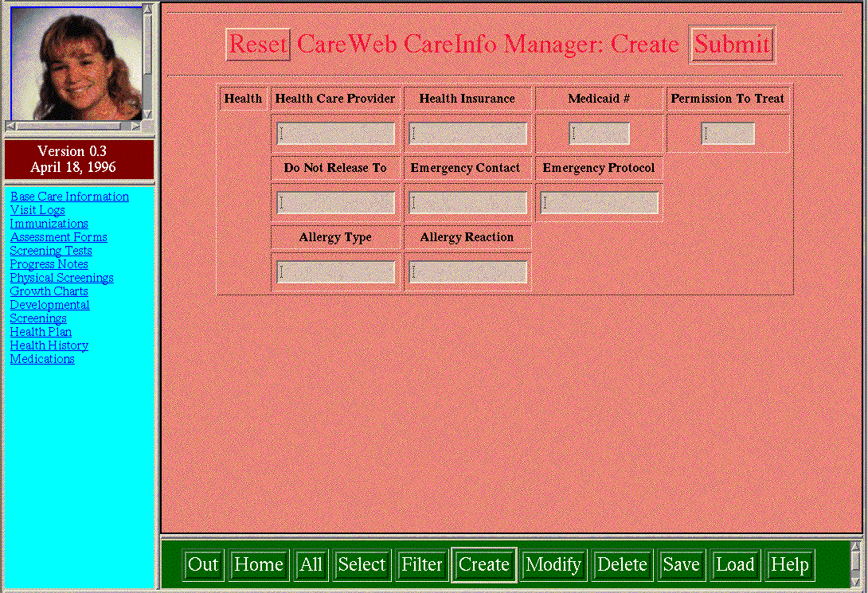
Task: Open Base Care Information link
Action: coord(70,197)
